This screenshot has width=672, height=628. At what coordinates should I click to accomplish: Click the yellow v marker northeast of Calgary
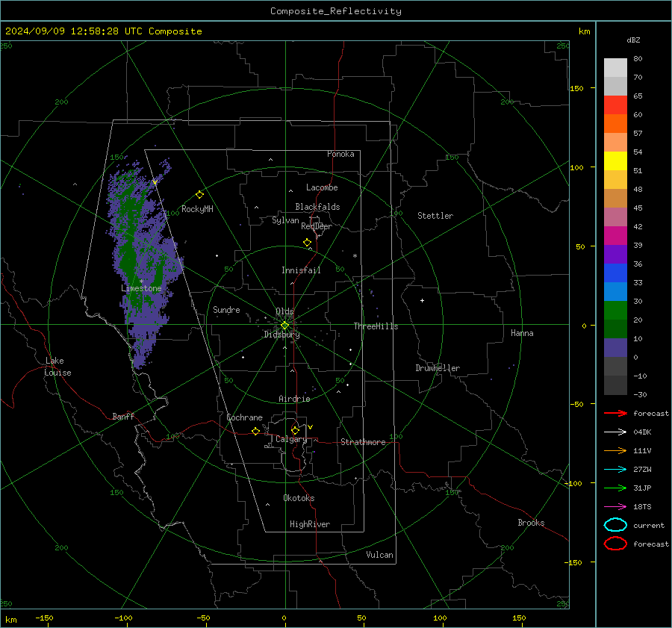pos(311,427)
